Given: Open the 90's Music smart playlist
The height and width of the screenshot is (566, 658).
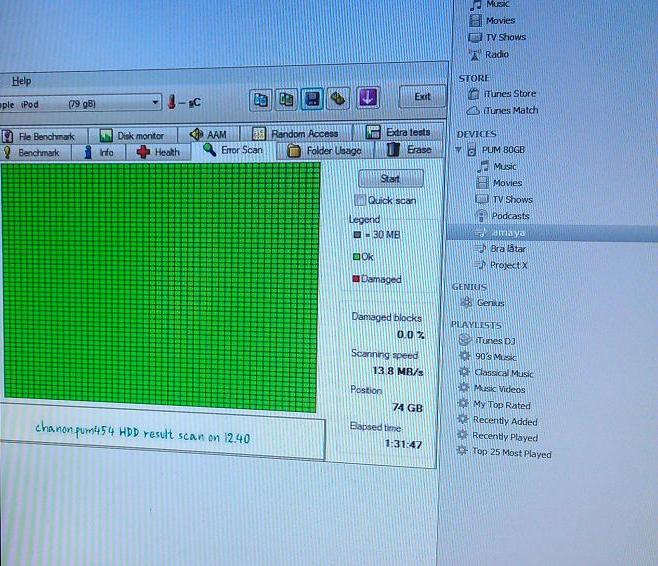Looking at the screenshot, I should point(494,357).
